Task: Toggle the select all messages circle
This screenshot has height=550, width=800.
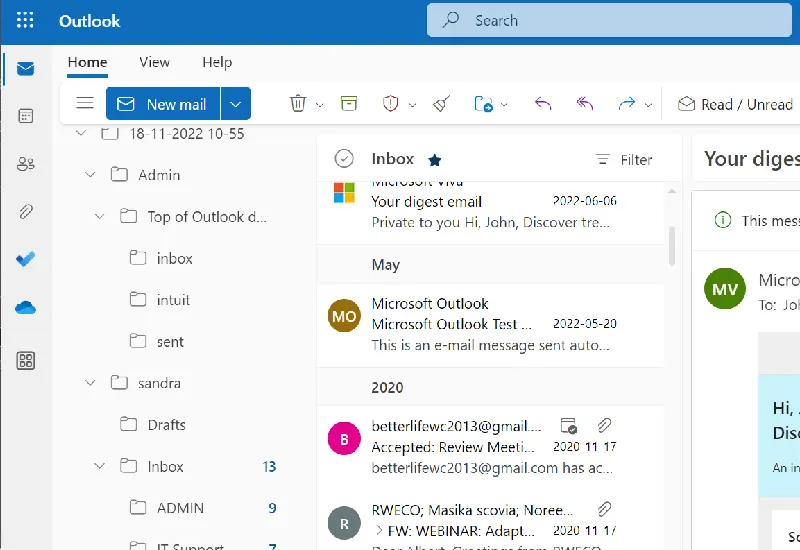Action: (x=344, y=159)
